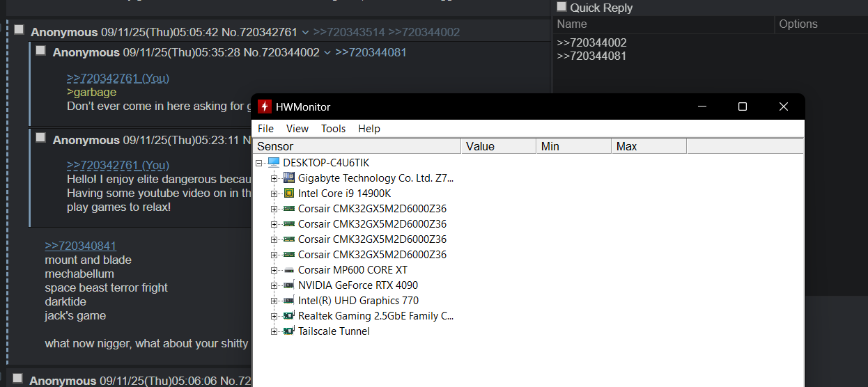Tick the checkbox on the 05:06:06 post
The width and height of the screenshot is (868, 387).
[18, 379]
